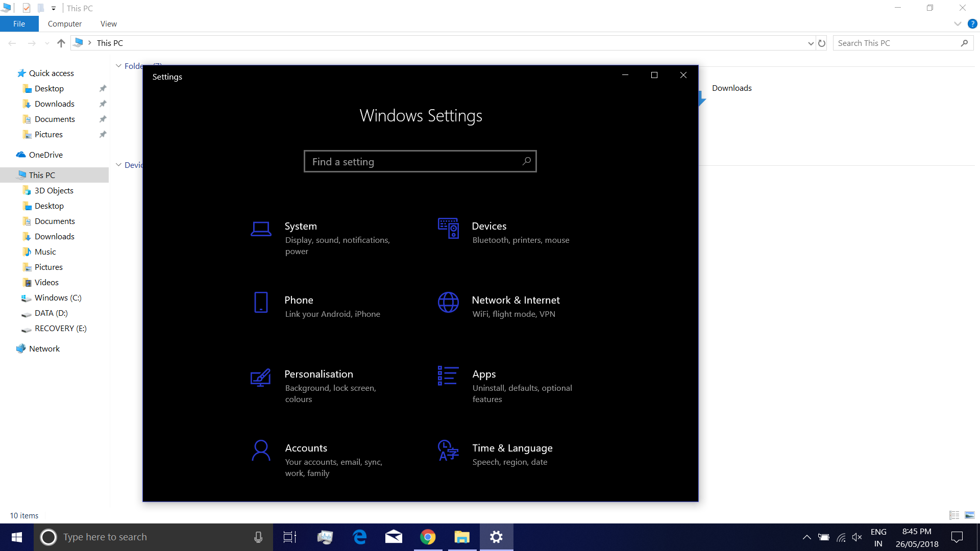This screenshot has height=551, width=980.
Task: Click the View menu tab
Action: tap(107, 23)
